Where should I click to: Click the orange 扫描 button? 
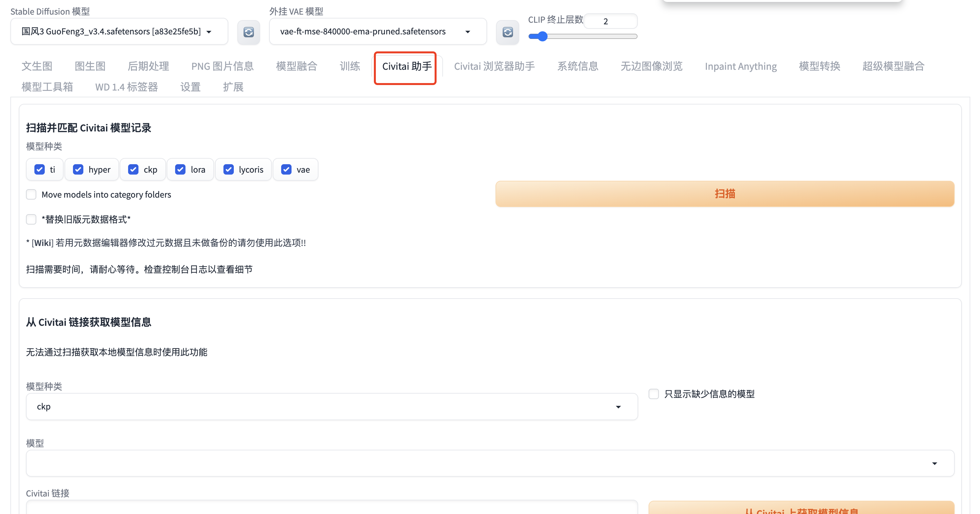[x=724, y=194]
